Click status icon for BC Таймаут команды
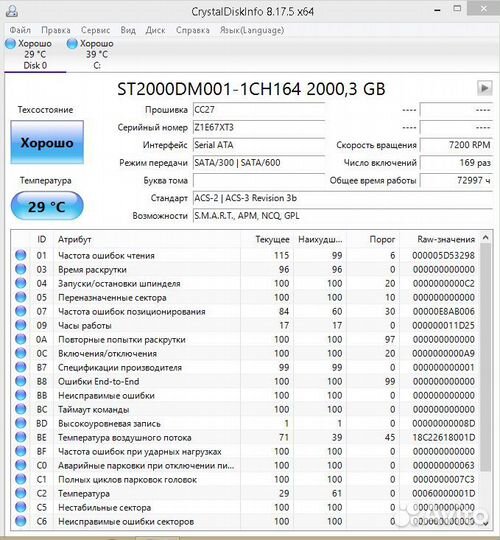This screenshot has width=500, height=540. coord(21,409)
